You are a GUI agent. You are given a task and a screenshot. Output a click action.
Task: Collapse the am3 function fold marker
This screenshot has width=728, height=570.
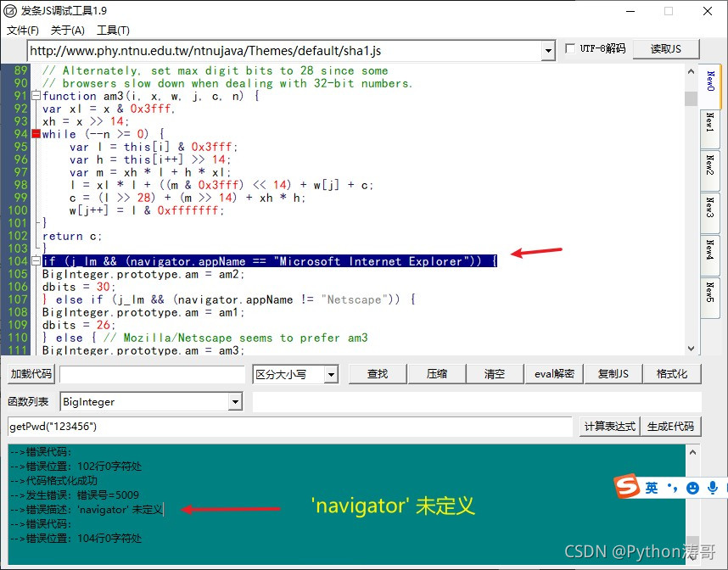pos(36,96)
